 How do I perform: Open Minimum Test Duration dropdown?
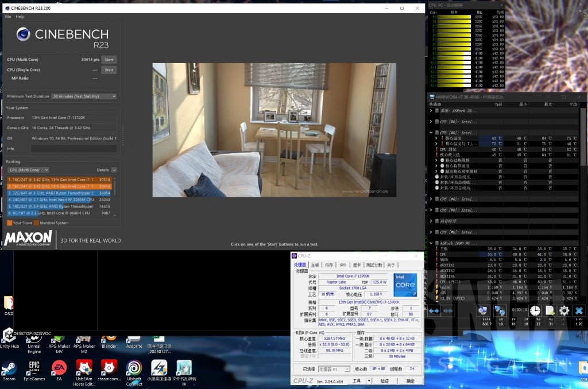(x=84, y=96)
